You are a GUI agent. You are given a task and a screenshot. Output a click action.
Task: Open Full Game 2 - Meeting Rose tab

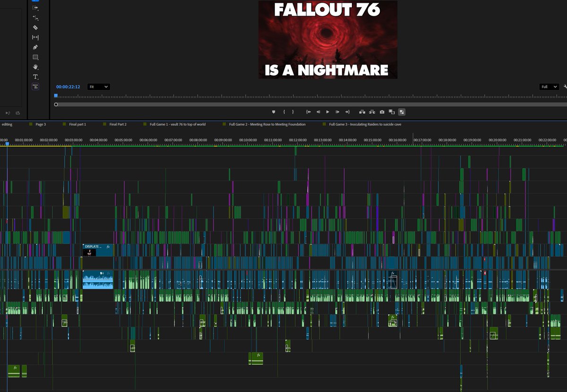(x=267, y=124)
